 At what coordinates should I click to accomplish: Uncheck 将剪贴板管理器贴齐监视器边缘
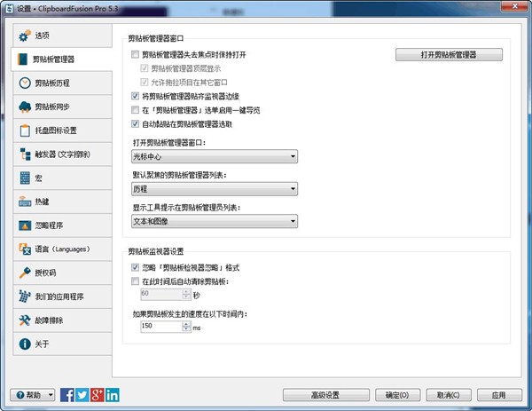[135, 96]
